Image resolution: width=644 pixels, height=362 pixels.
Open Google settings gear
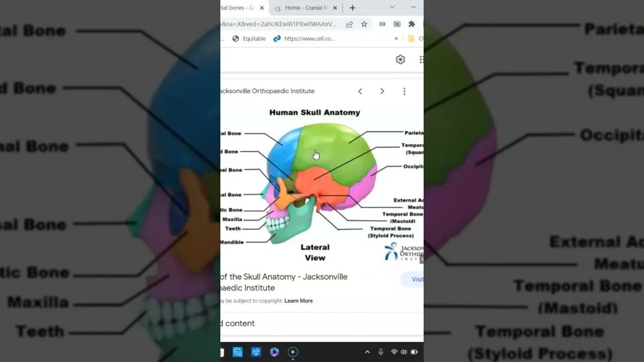[x=400, y=59]
